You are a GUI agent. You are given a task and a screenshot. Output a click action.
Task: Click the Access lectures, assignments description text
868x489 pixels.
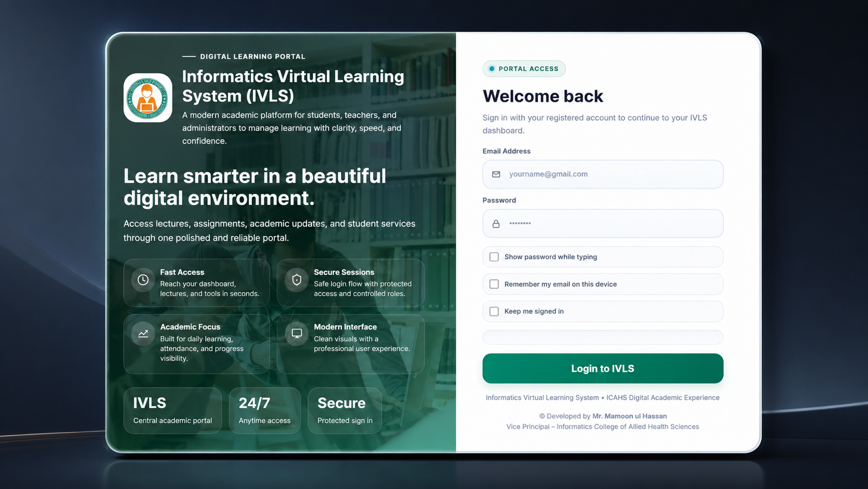pos(269,231)
